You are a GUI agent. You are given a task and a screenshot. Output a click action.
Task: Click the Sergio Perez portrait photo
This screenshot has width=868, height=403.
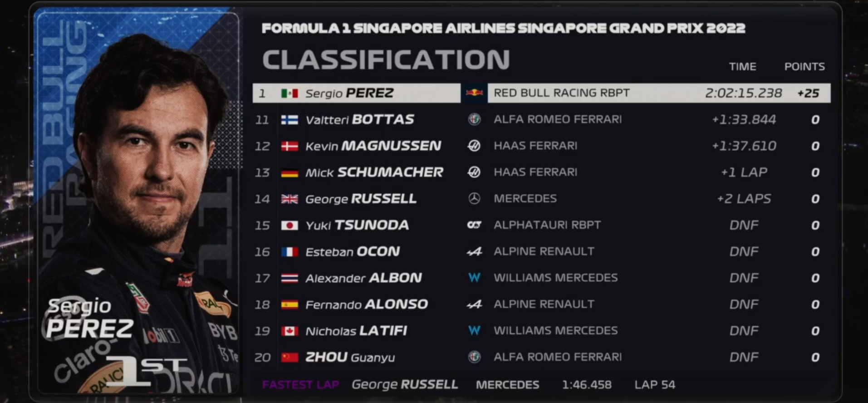pos(138,202)
